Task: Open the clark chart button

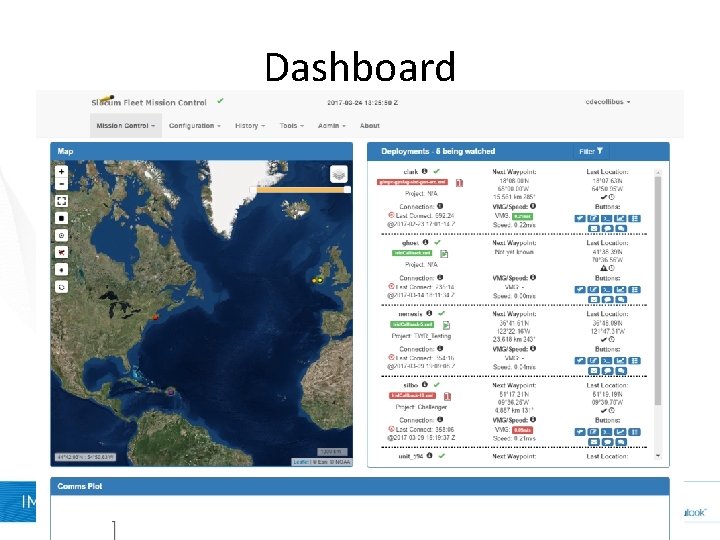Action: (620, 219)
